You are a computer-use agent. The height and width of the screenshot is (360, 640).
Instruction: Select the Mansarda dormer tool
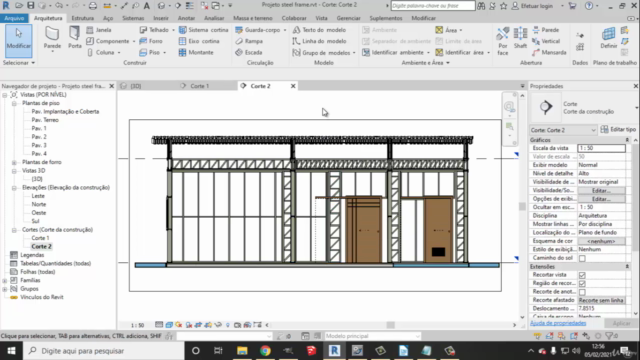[549, 53]
